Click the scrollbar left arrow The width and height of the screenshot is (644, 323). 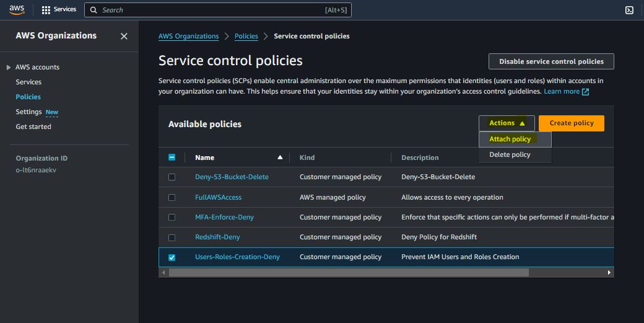(x=164, y=272)
